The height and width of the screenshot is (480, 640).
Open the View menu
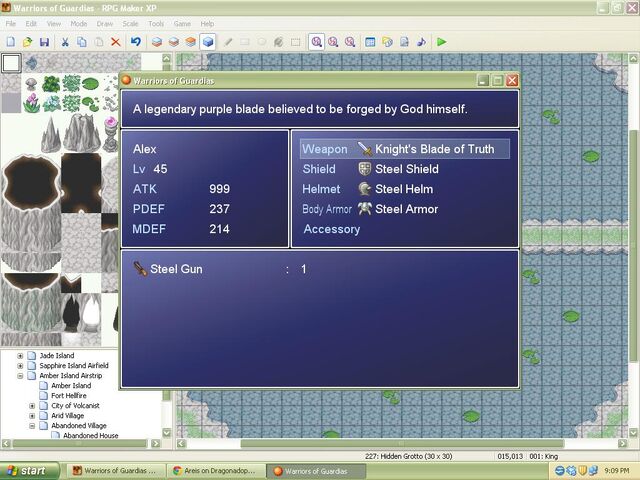click(53, 24)
